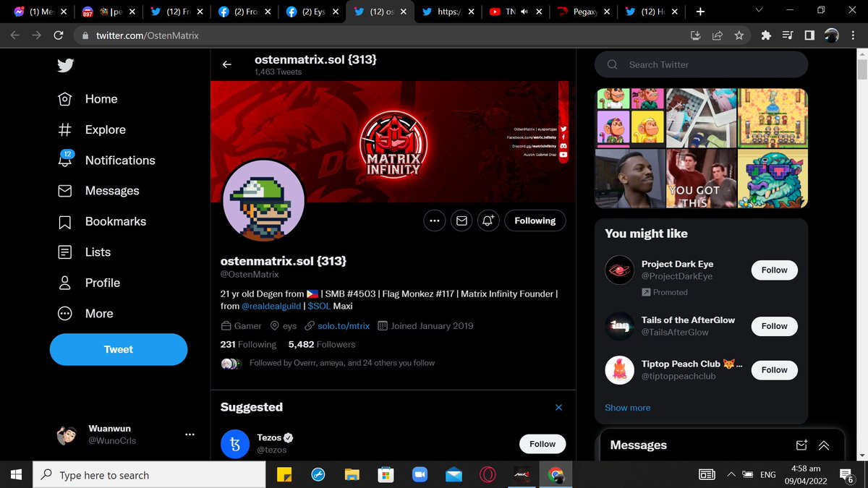
Task: Click the blue Tweet button
Action: 119,349
